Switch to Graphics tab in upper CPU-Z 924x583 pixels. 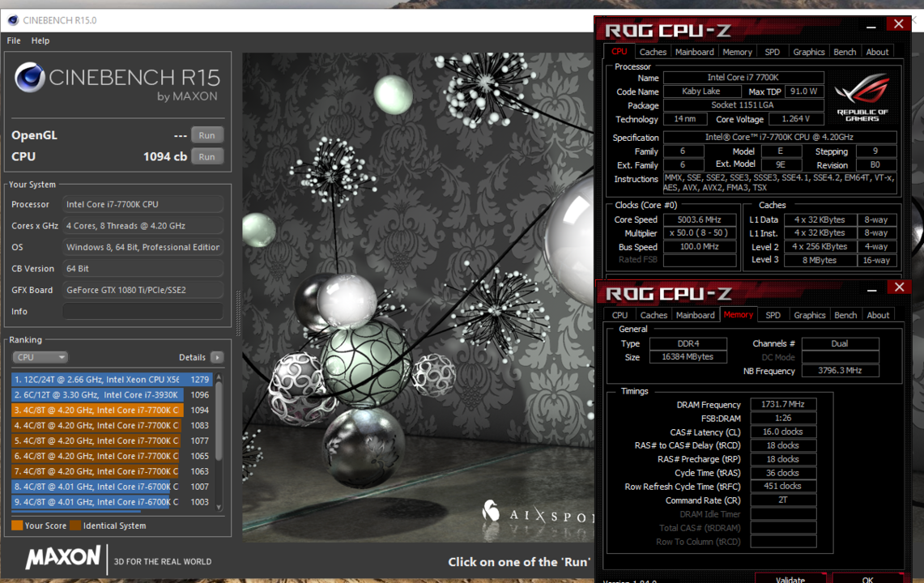[x=808, y=52]
